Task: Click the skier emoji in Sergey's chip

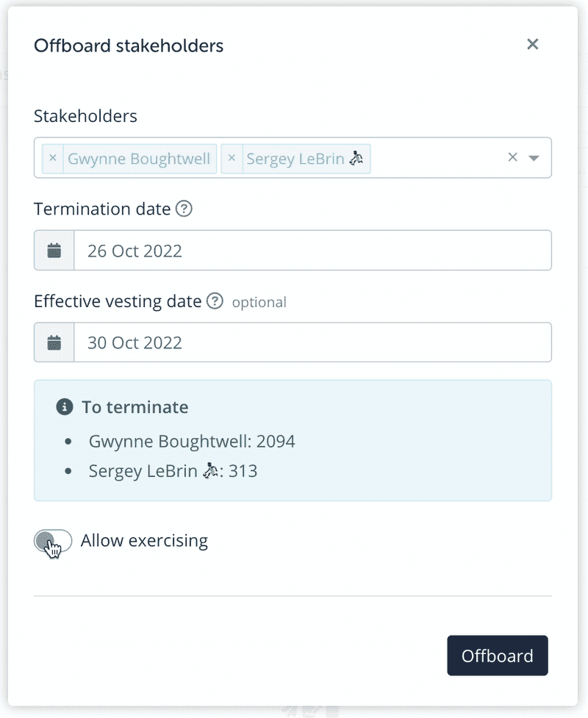Action: pos(357,158)
